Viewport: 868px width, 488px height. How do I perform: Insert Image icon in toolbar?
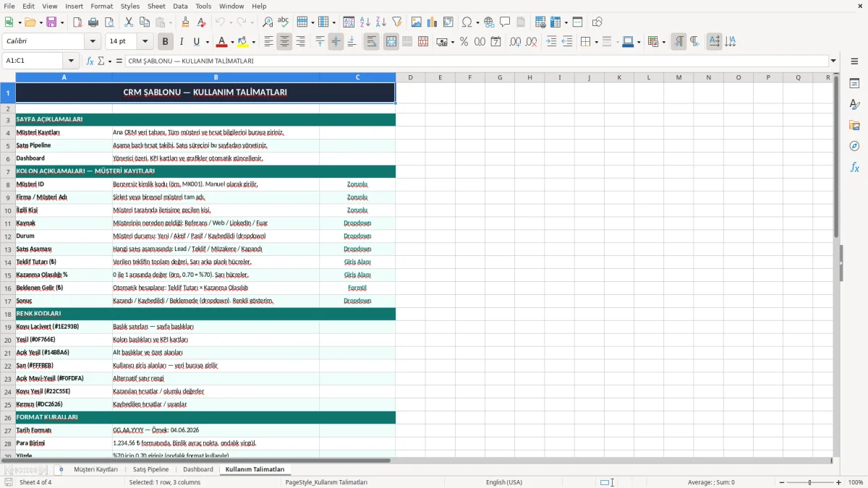coord(417,22)
